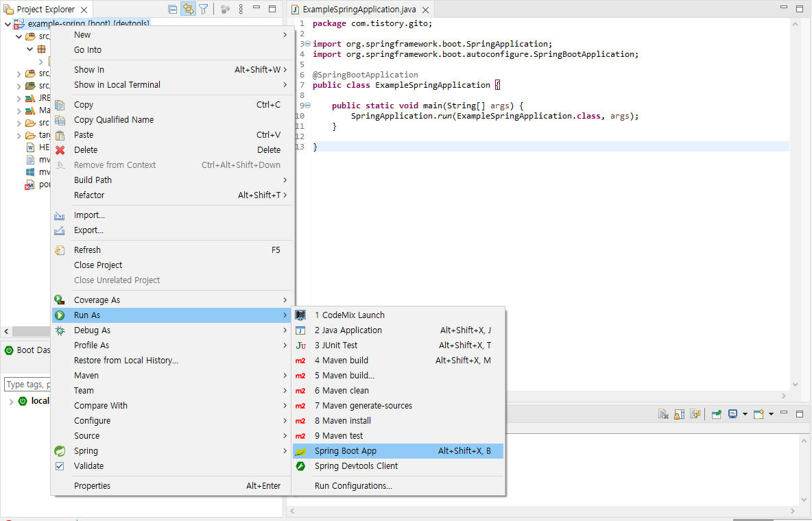Open Show in Local Terminal submenu
This screenshot has width=812, height=521.
(x=172, y=85)
